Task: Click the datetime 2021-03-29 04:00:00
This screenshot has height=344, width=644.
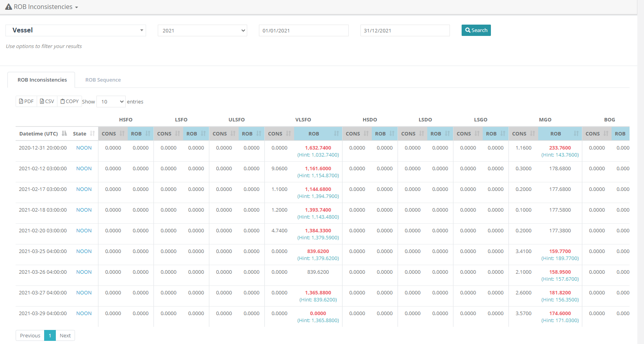Action: point(43,314)
